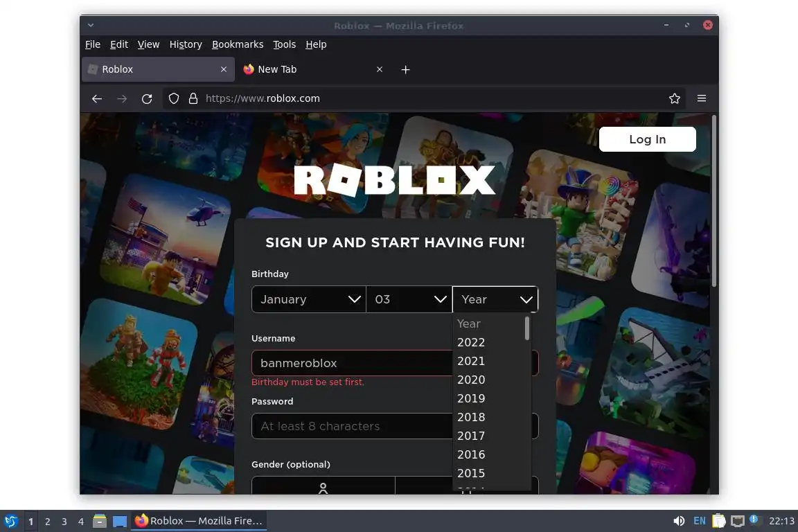Click the show desktop icon in taskbar
This screenshot has height=532, width=798.
120,522
